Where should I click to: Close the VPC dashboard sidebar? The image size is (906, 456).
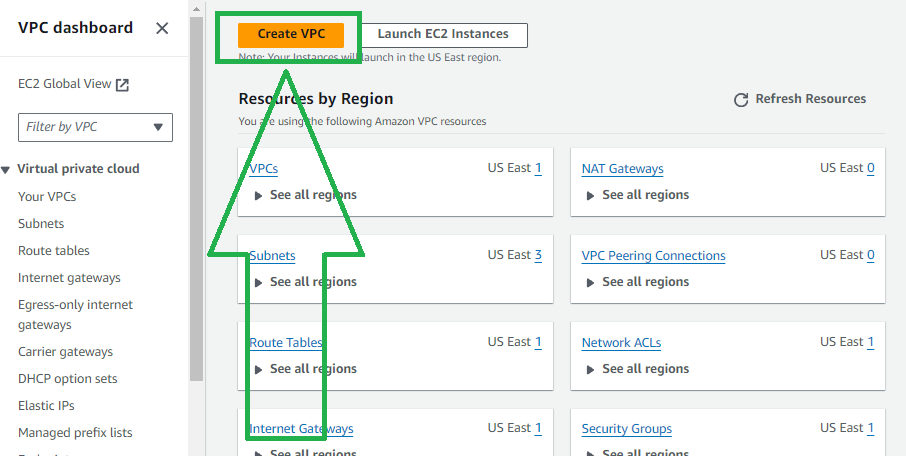coord(162,28)
